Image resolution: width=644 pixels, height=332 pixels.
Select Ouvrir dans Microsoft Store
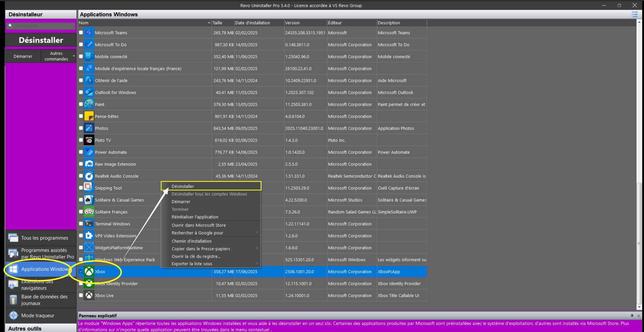[211, 225]
